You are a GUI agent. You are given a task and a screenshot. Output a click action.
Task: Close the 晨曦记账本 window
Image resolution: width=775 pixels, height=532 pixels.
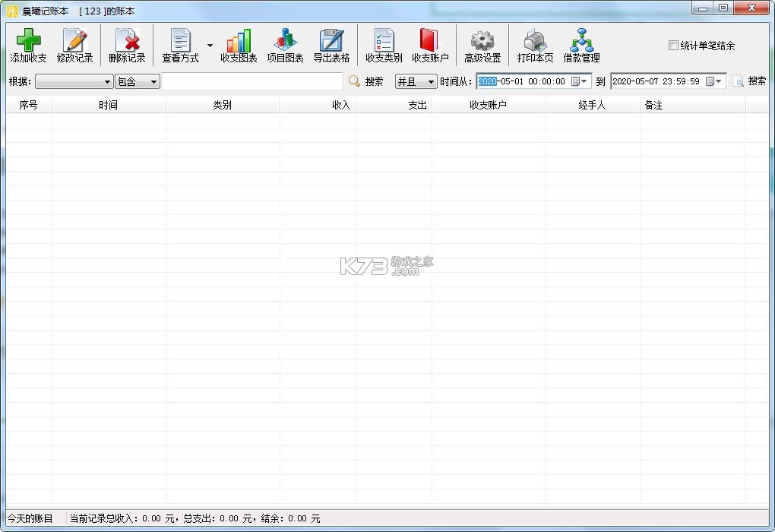pos(751,8)
